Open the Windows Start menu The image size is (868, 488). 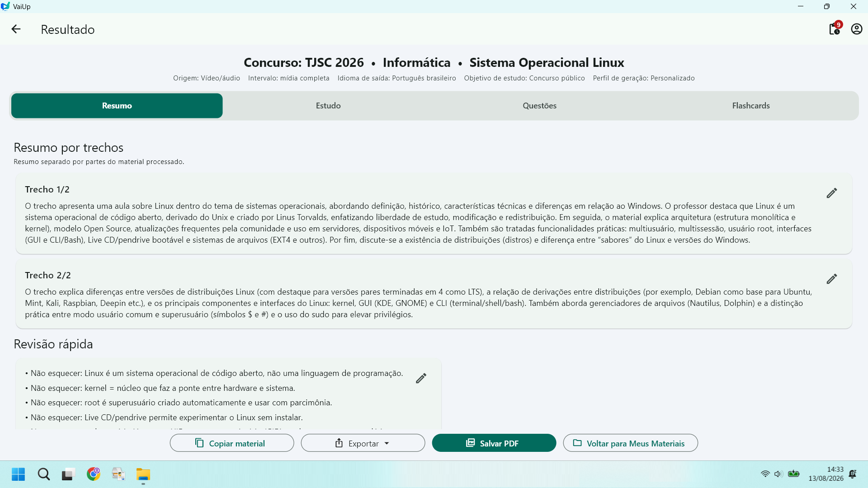[18, 474]
